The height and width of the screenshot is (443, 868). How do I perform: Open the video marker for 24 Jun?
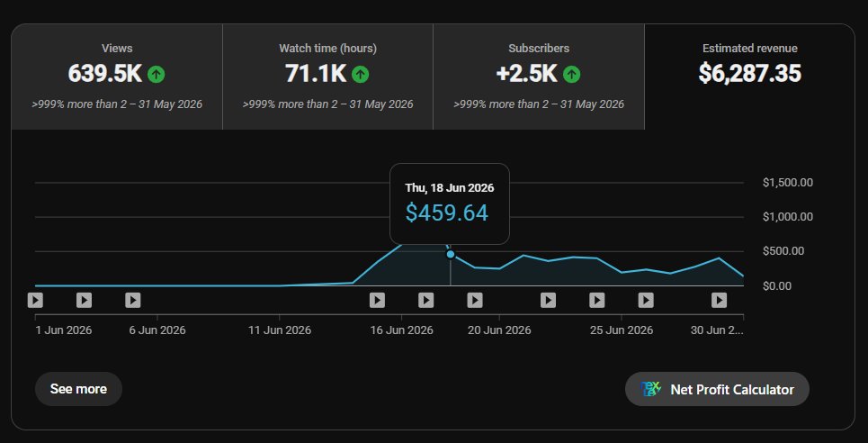[596, 301]
